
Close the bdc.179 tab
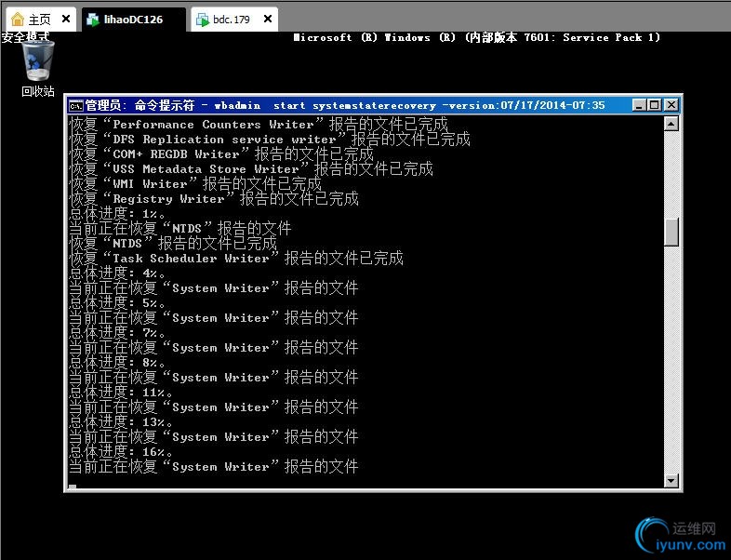[268, 19]
